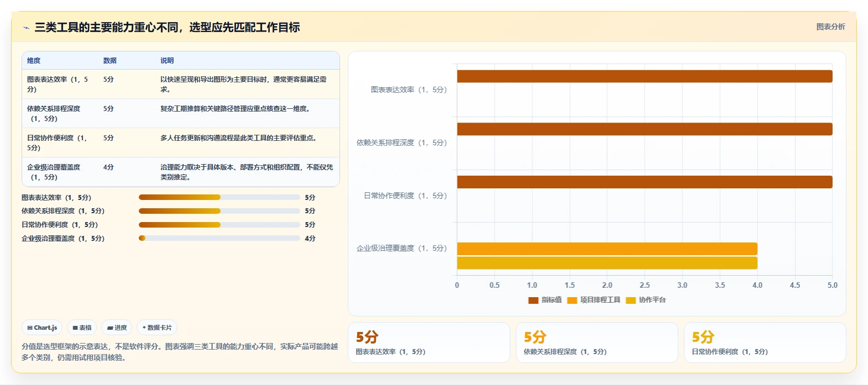
Task: Click the 表格 chip
Action: [x=82, y=328]
